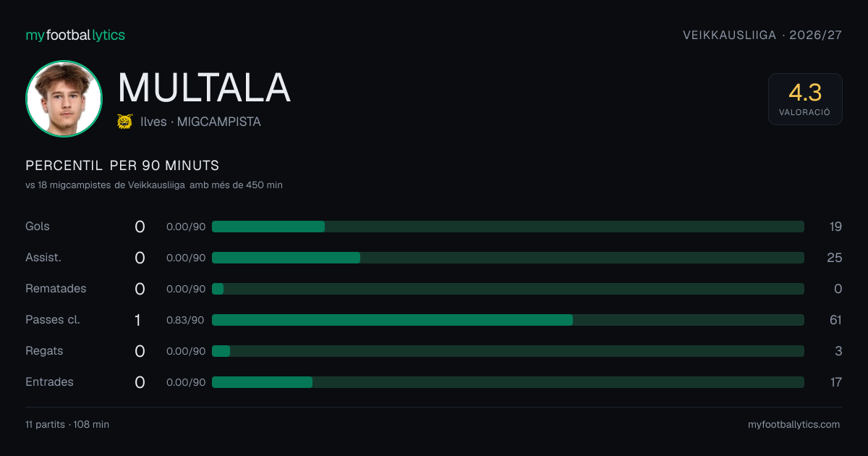Image resolution: width=868 pixels, height=456 pixels.
Task: Click the Entrades percentile bar
Action: click(x=508, y=382)
